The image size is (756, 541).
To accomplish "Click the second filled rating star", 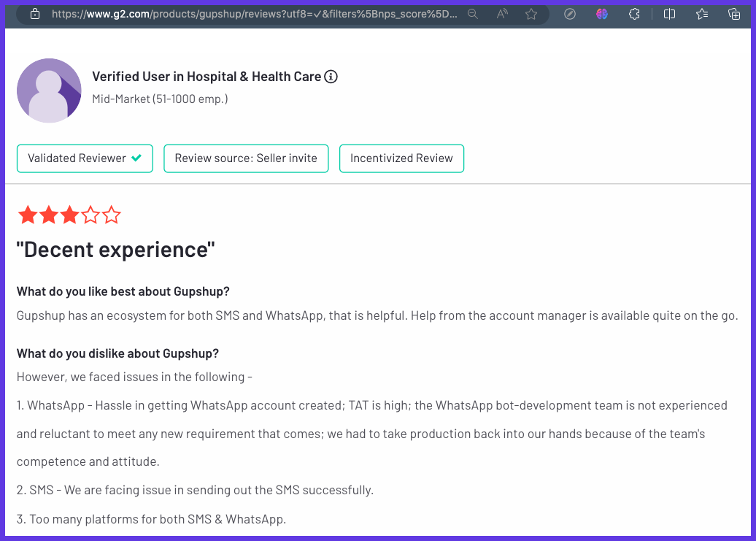I will click(x=49, y=215).
